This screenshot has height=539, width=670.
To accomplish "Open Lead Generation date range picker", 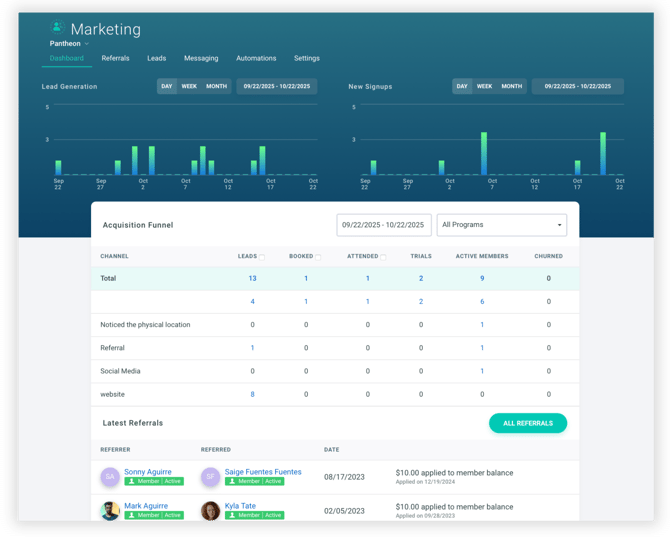I will 277,87.
